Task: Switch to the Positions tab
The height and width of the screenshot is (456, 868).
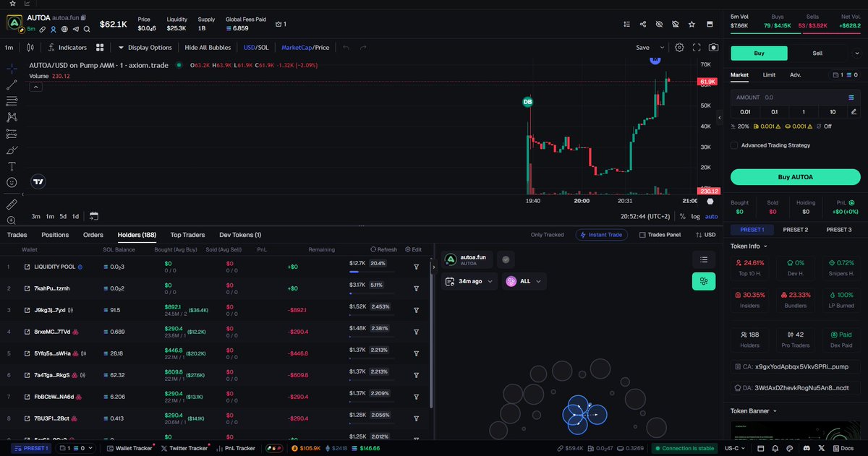Action: tap(55, 235)
